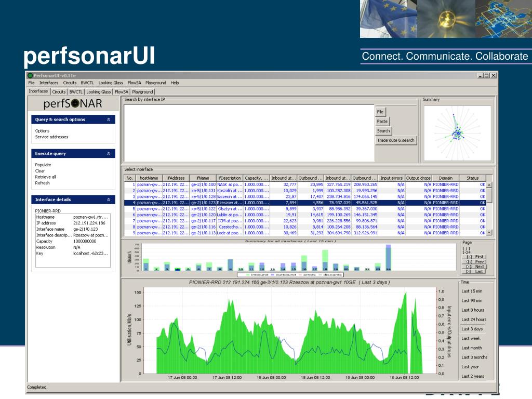Sort the table by the Output drops column

point(418,178)
